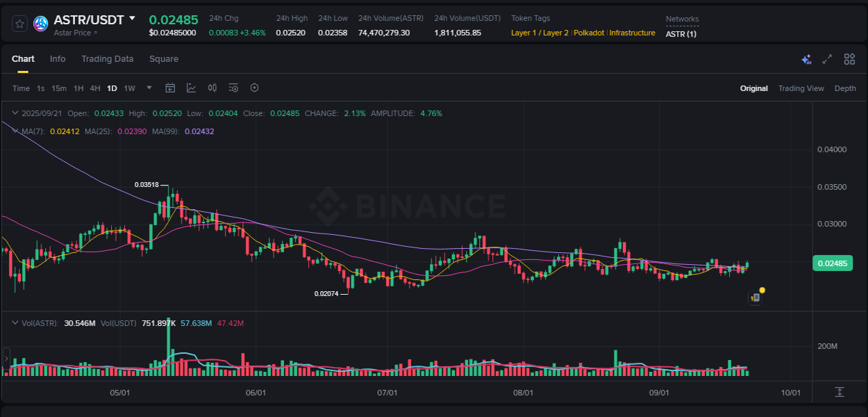This screenshot has width=868, height=417.
Task: Open the extra timeframe dropdown arrow
Action: (149, 88)
